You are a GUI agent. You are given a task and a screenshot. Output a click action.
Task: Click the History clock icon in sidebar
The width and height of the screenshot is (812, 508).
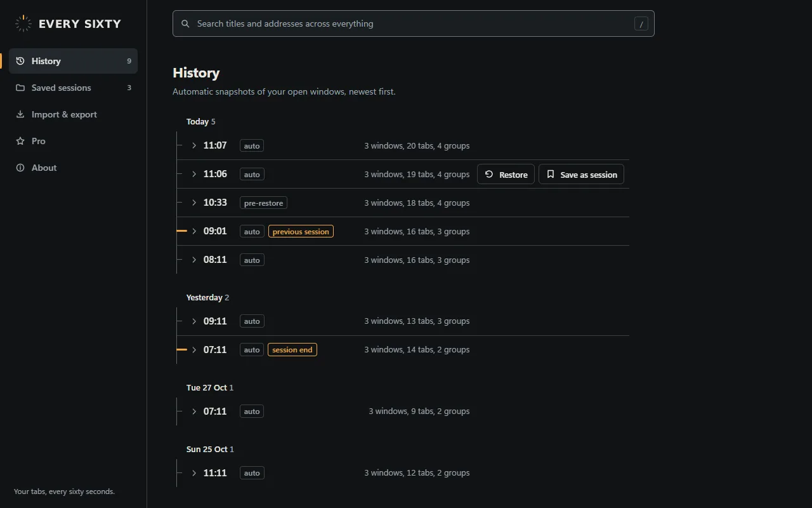[20, 61]
